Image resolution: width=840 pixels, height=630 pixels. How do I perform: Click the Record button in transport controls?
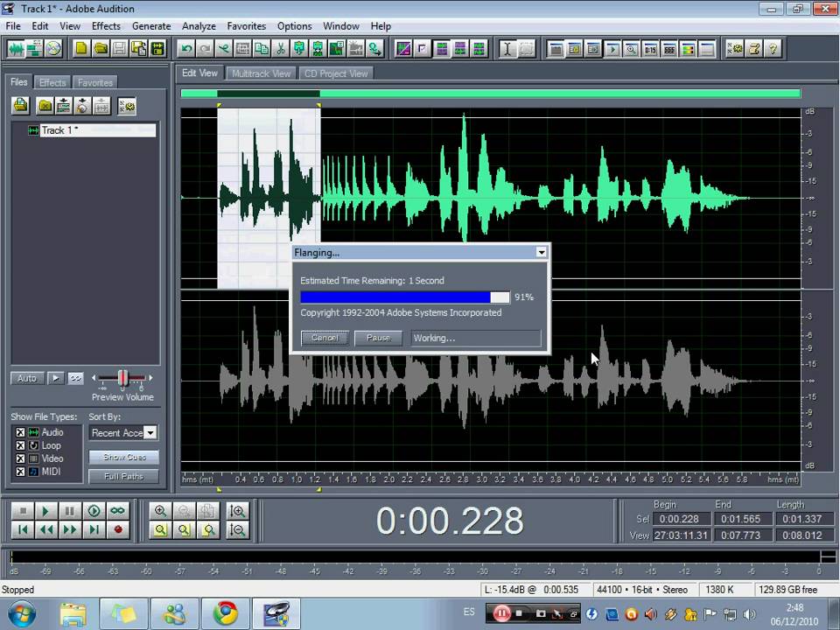click(118, 529)
